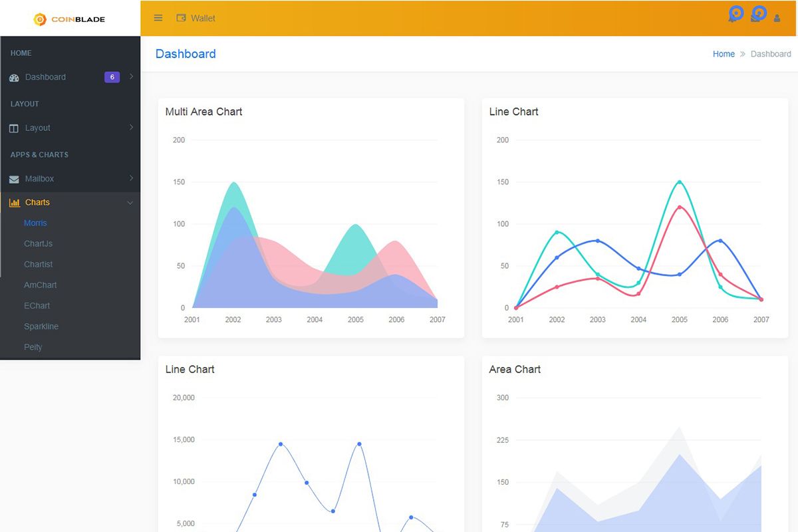
Task: Select Sparkline in the Charts submenu
Action: coord(41,326)
